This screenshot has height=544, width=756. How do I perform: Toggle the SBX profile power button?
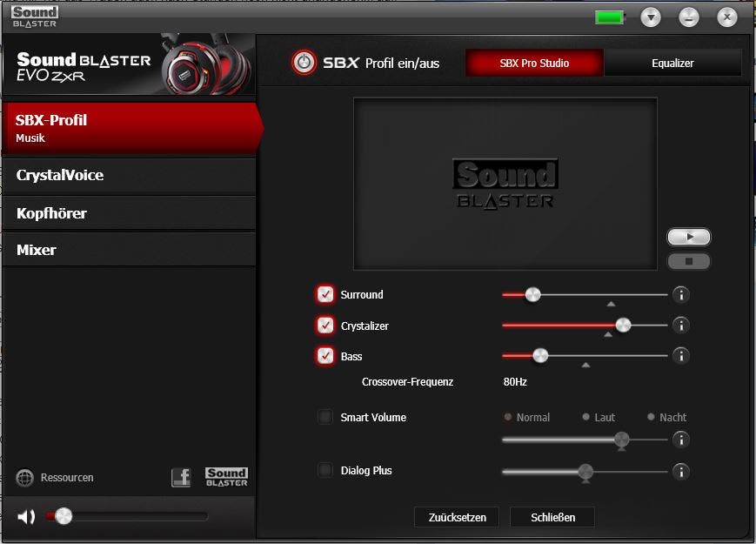tap(304, 63)
